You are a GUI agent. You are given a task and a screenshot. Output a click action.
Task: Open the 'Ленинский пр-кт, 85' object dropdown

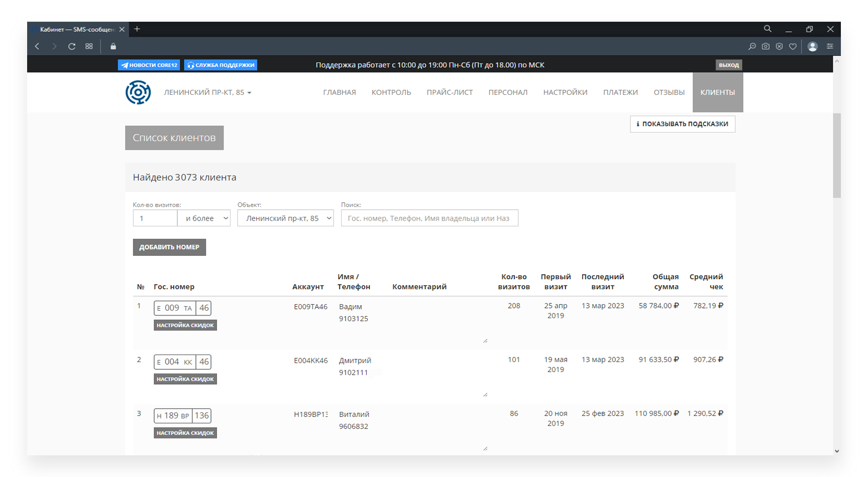pos(285,218)
